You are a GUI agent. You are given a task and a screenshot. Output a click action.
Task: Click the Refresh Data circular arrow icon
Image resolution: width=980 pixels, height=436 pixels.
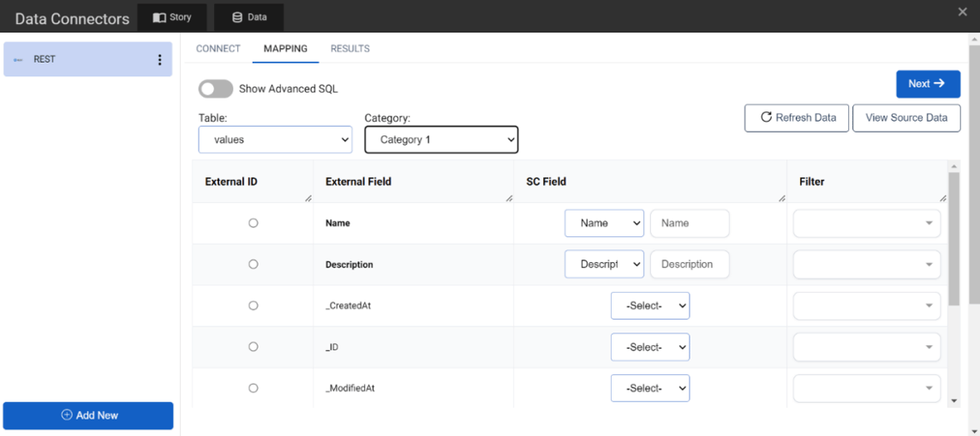pyautogui.click(x=766, y=116)
